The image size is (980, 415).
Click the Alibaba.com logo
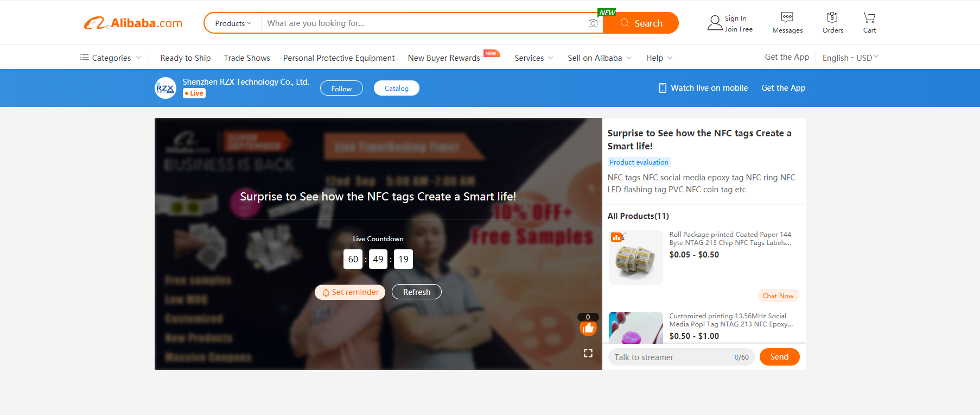coord(133,23)
